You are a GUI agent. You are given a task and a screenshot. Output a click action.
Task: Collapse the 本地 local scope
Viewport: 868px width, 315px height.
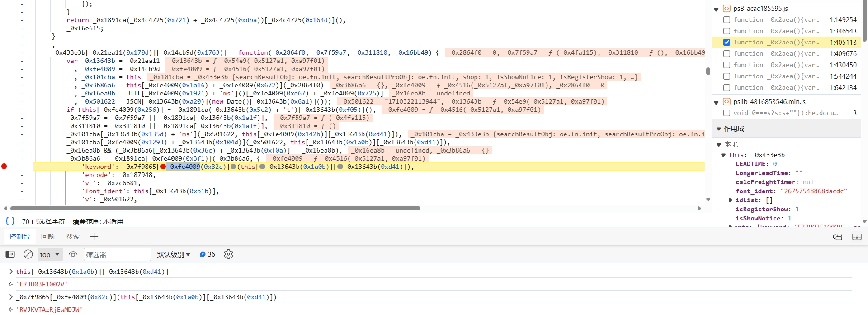click(x=719, y=144)
